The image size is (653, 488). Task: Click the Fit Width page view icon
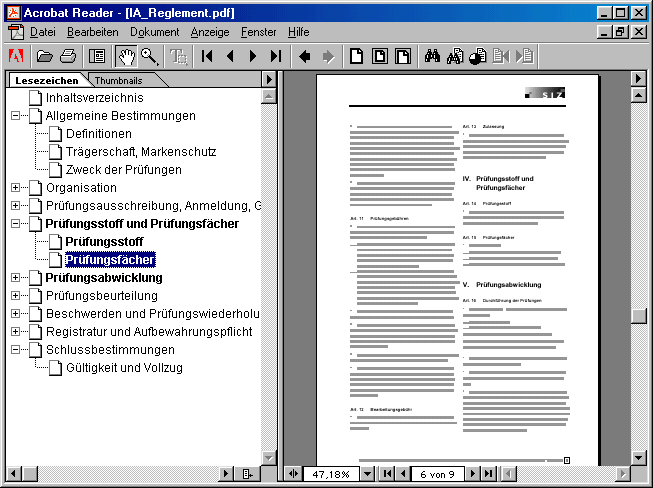(401, 56)
